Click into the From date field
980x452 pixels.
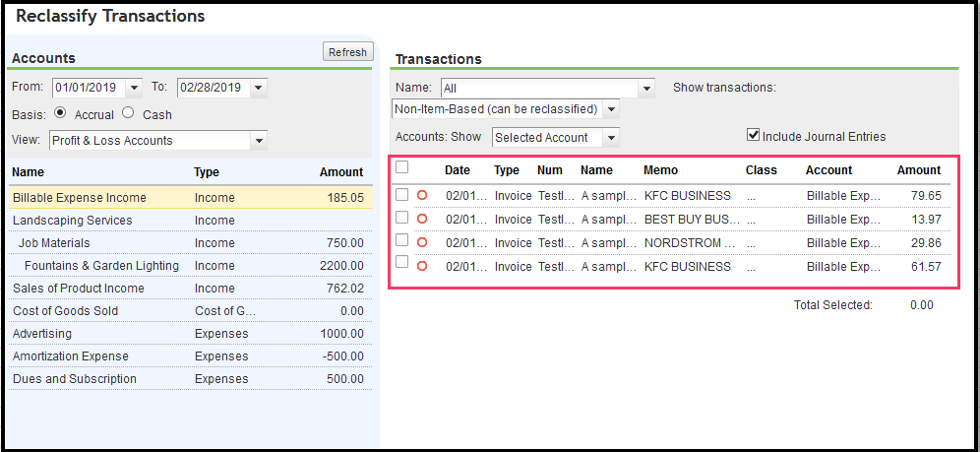pyautogui.click(x=88, y=88)
